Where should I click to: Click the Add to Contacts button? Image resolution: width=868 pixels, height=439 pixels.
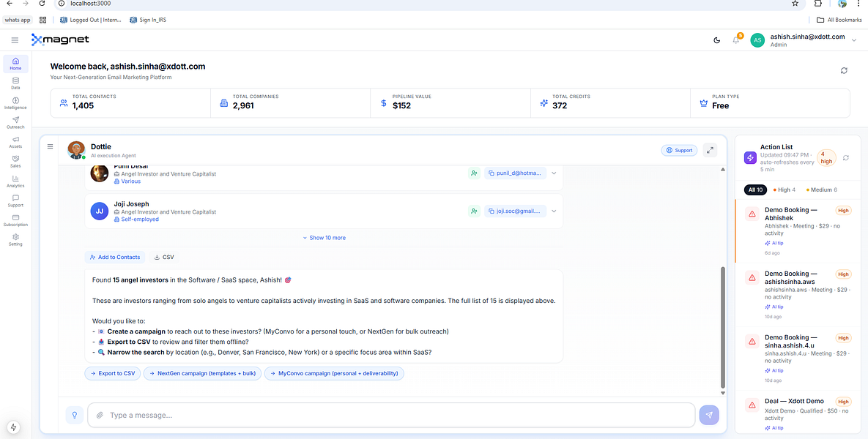[115, 257]
